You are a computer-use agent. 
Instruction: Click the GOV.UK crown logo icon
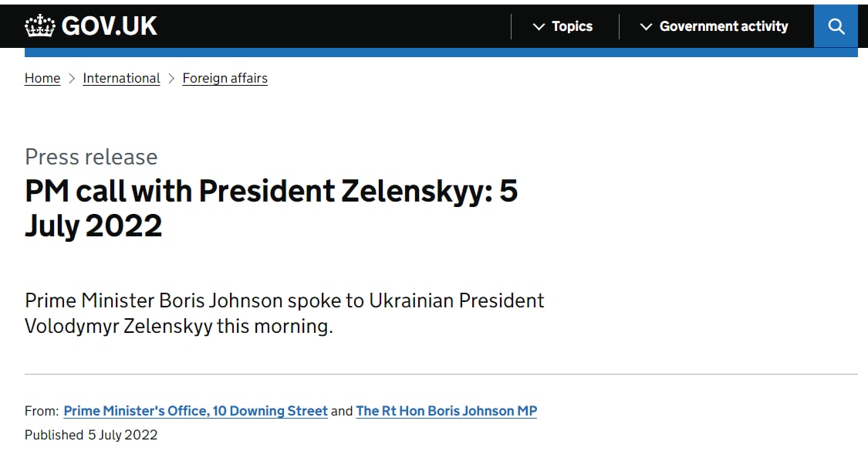click(40, 26)
